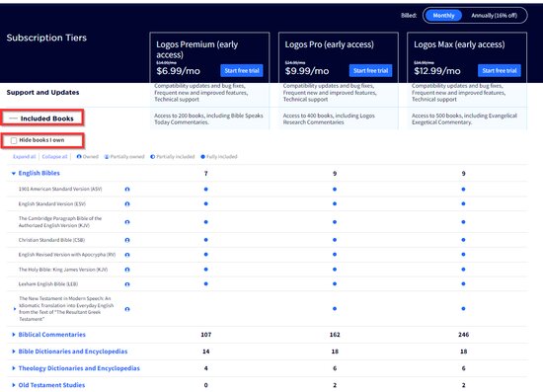Click owned icon for New Testament in Modern Speech
The width and height of the screenshot is (543, 392).
click(127, 309)
